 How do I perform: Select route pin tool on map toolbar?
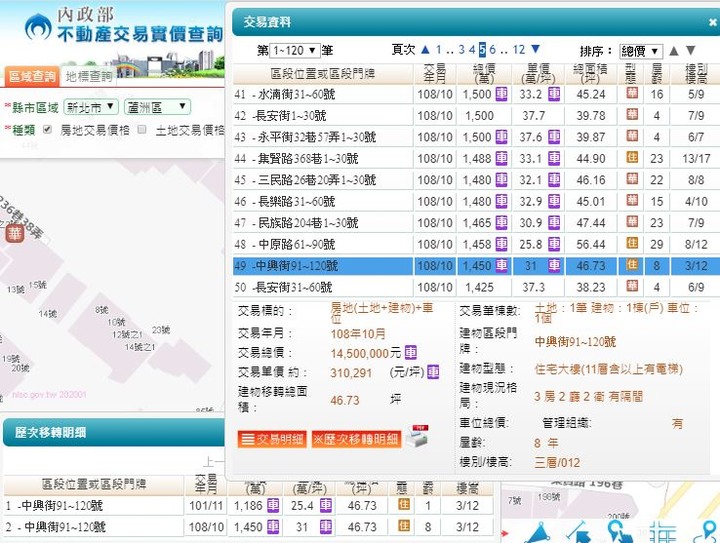[707, 532]
